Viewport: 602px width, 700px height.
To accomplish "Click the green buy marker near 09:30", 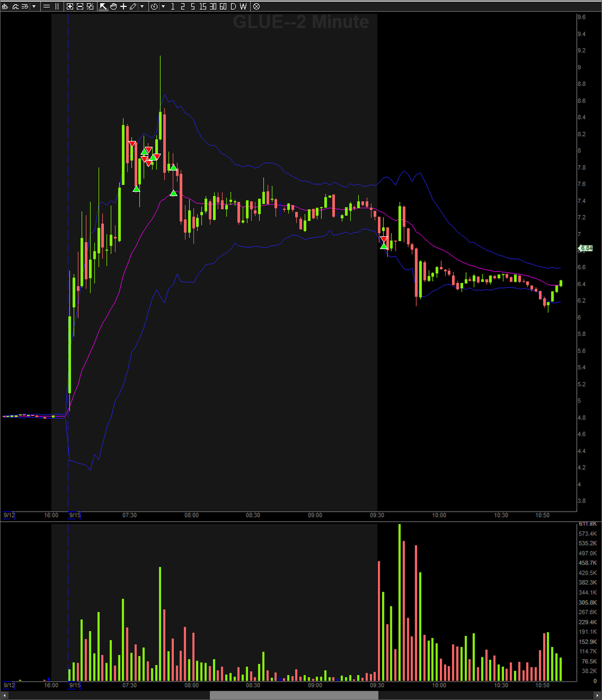I will click(383, 246).
